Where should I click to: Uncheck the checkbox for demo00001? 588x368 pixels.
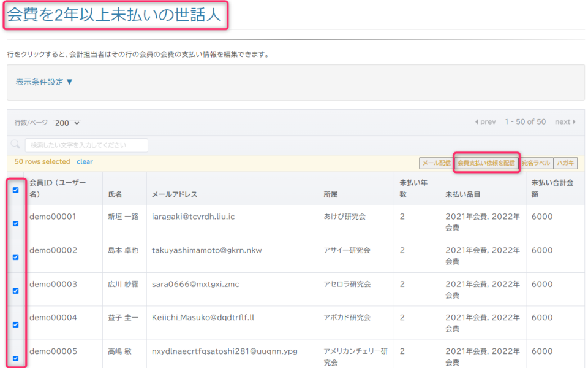(x=16, y=224)
